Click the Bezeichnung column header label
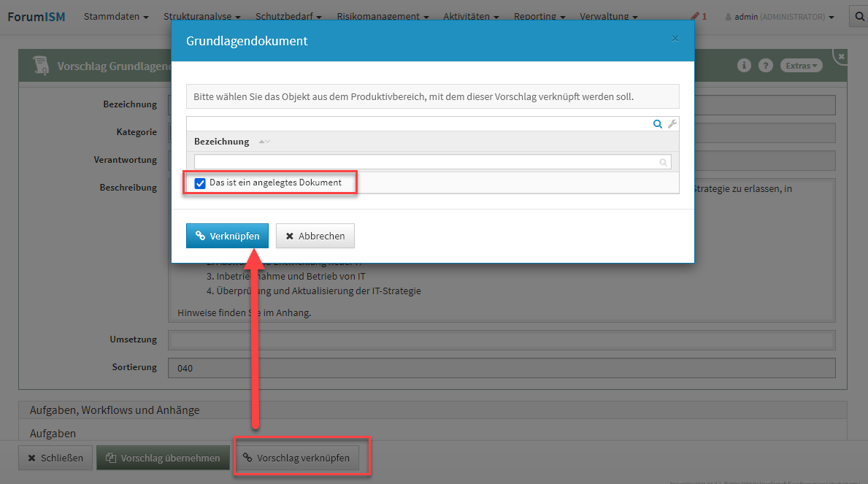Image resolution: width=868 pixels, height=484 pixels. pos(221,142)
